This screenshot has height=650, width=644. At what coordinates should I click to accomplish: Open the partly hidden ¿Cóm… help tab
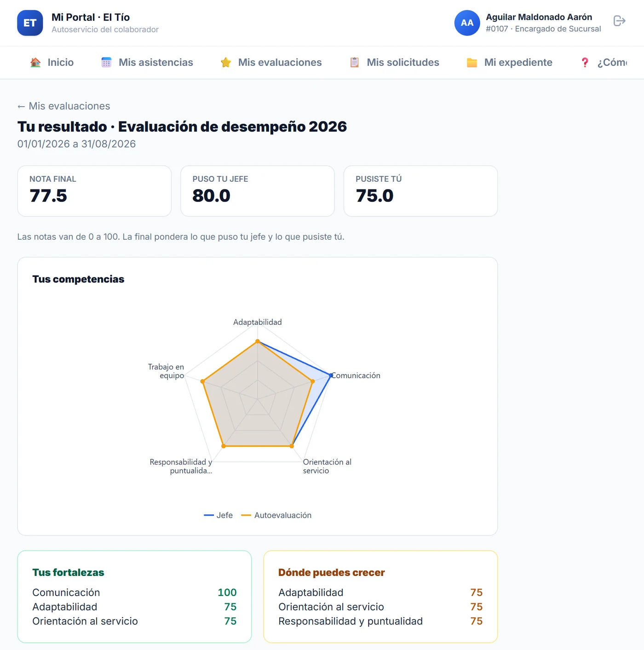pos(604,63)
